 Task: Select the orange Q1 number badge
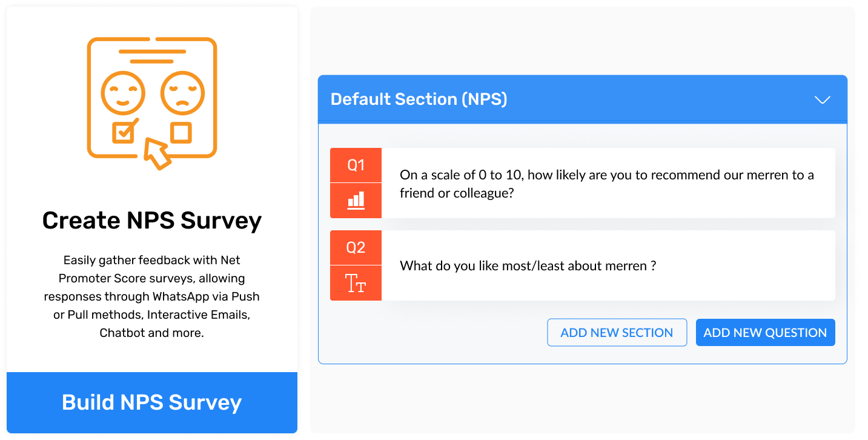[x=356, y=165]
